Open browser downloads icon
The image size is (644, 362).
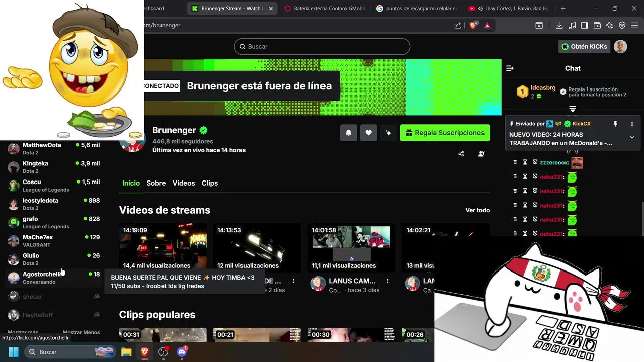click(x=559, y=25)
